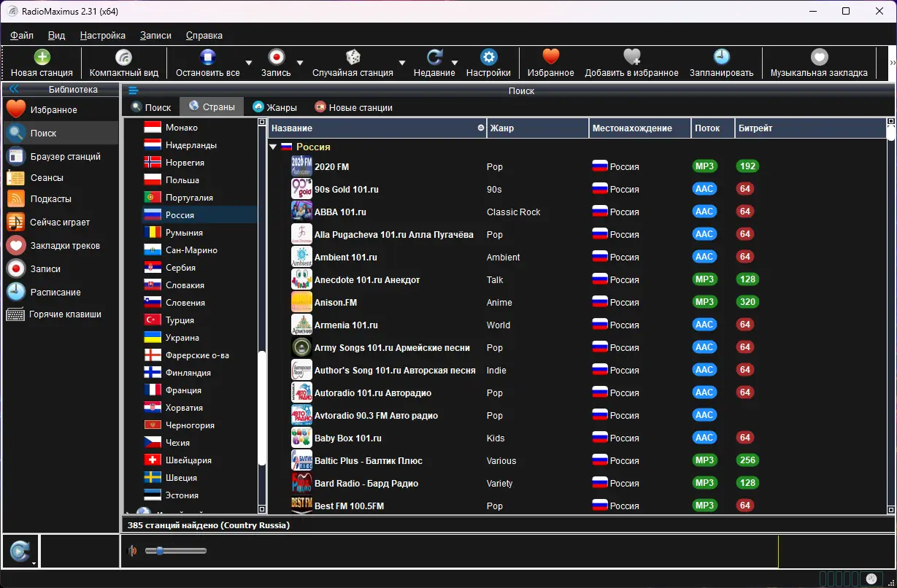897x588 pixels.
Task: Play a Случайная станция via dice icon
Action: click(x=353, y=57)
